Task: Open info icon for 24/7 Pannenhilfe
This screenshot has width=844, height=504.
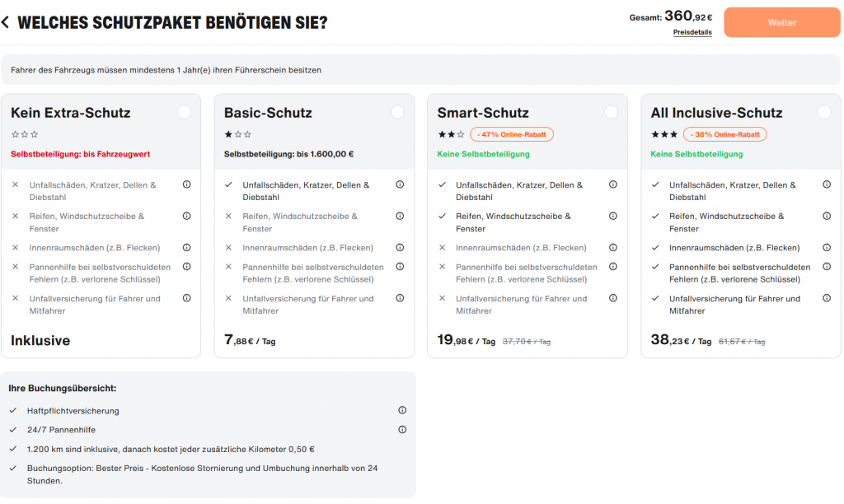Action: (402, 429)
